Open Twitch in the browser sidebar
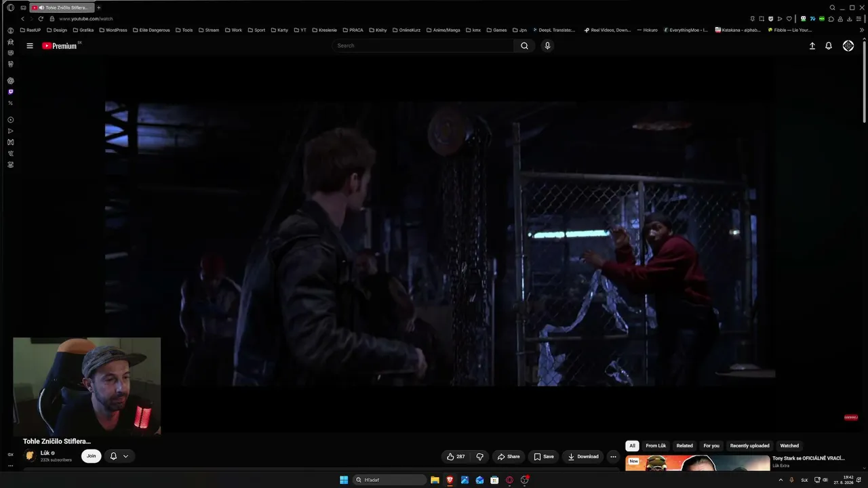This screenshot has height=488, width=868. click(x=10, y=91)
